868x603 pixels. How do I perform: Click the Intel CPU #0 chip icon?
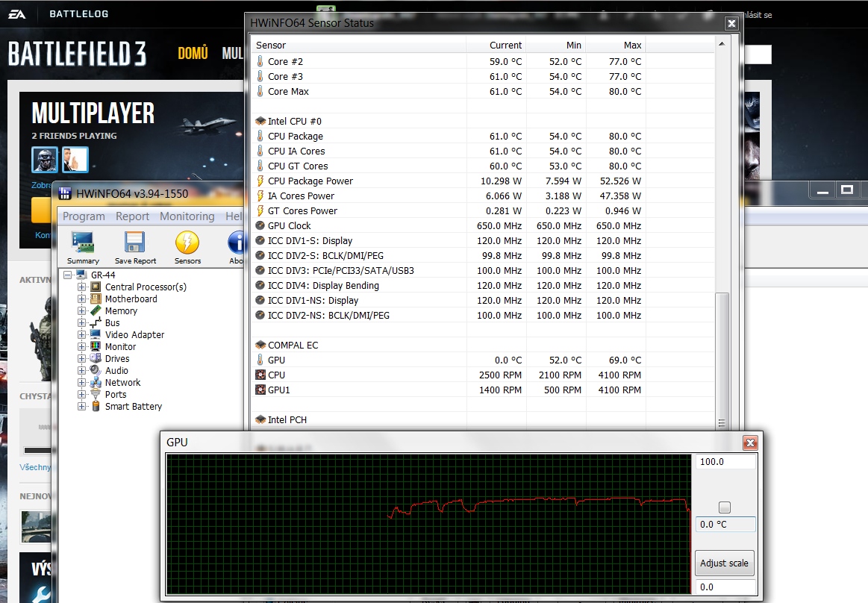pos(260,121)
